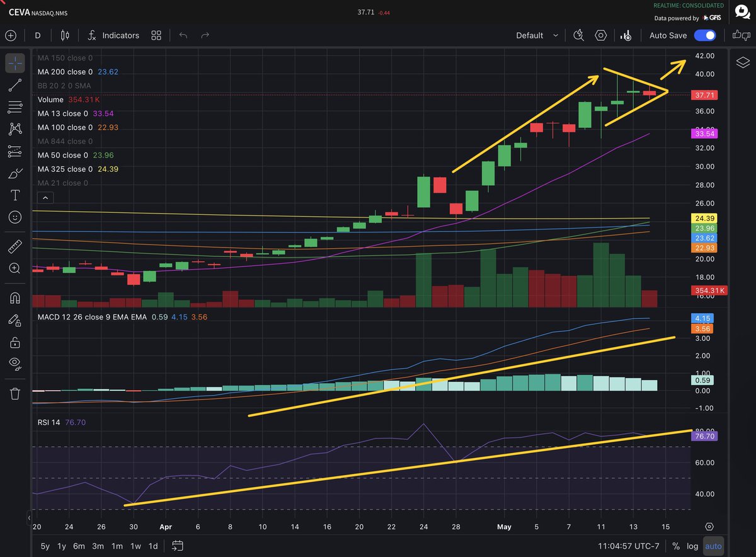This screenshot has height=557, width=756.
Task: Select the MA 200 close indicator legend
Action: pos(78,72)
